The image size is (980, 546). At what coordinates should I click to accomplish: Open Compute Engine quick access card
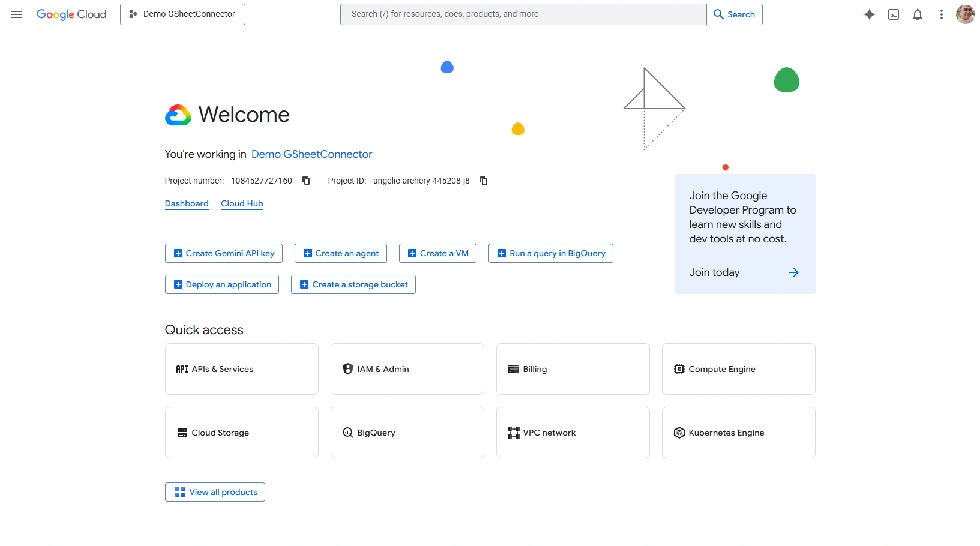[x=739, y=369]
